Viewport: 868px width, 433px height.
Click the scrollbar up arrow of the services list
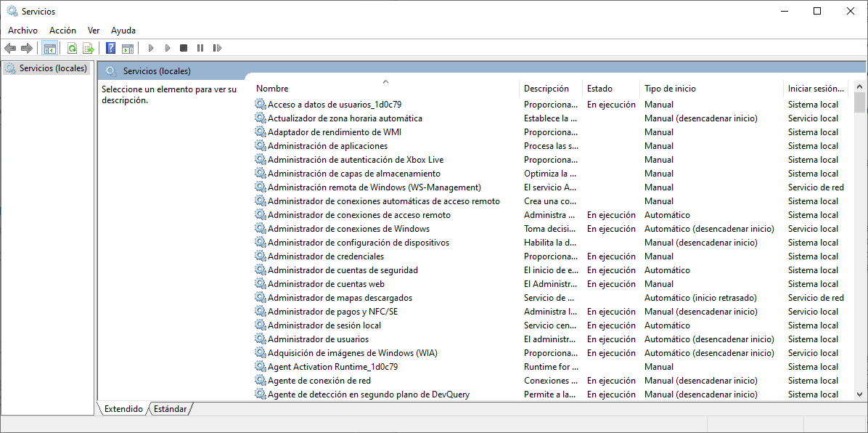860,86
